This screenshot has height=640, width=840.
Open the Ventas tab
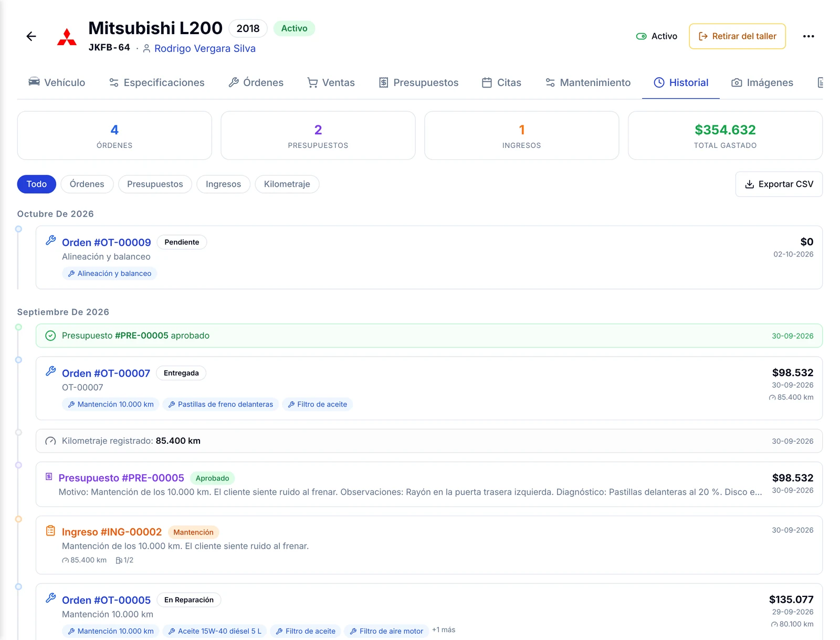click(x=331, y=82)
